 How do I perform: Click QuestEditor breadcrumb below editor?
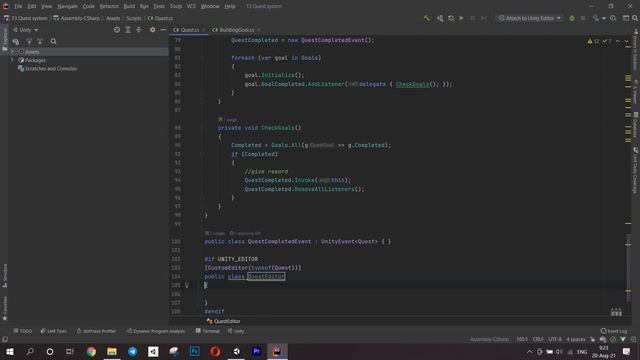click(224, 321)
